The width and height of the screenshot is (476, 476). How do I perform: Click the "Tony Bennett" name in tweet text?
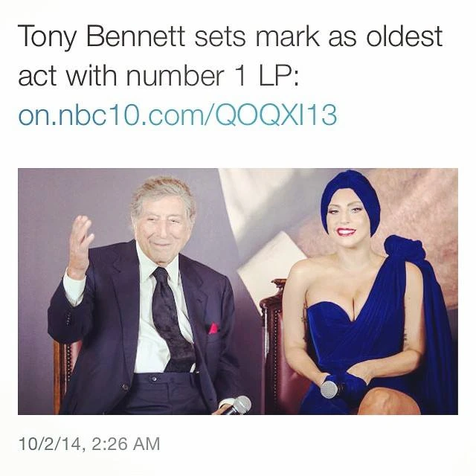click(101, 37)
